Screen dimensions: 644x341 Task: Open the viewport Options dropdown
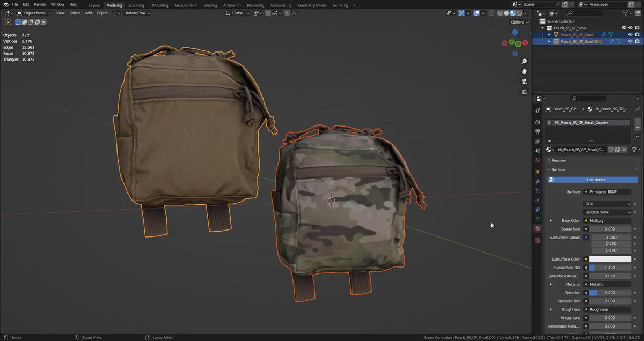[519, 22]
